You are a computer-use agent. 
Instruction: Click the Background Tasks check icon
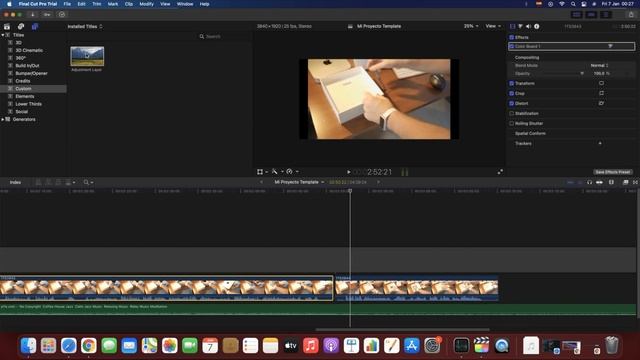[62, 15]
